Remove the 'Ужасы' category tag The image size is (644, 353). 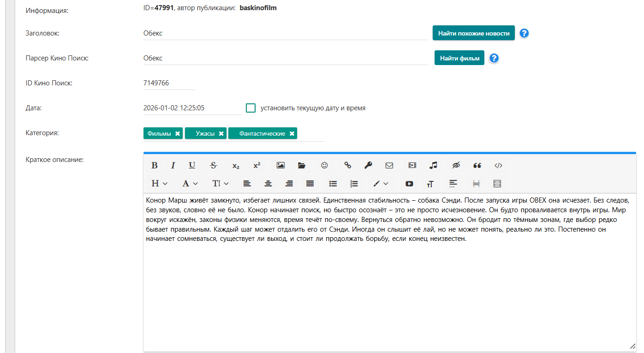click(x=221, y=134)
